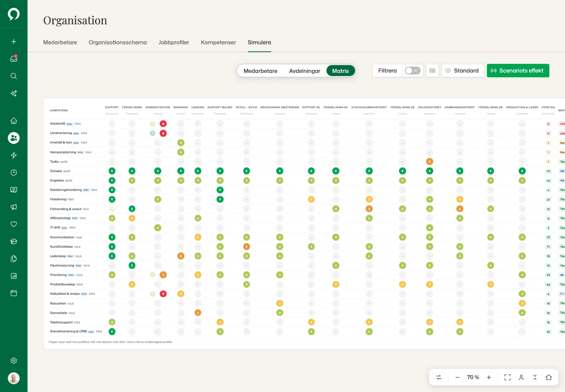Open the inbox with notification badge

point(13,59)
